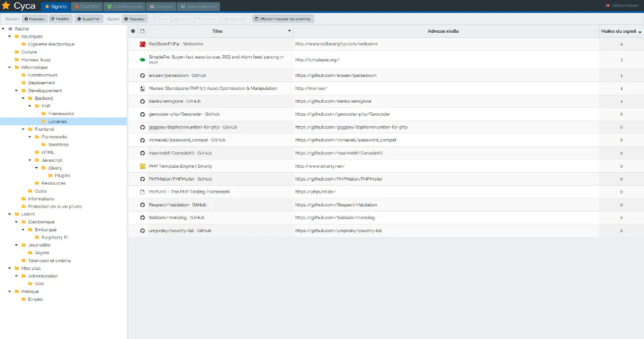
Task: Click the Déconnexion link
Action: [x=622, y=6]
